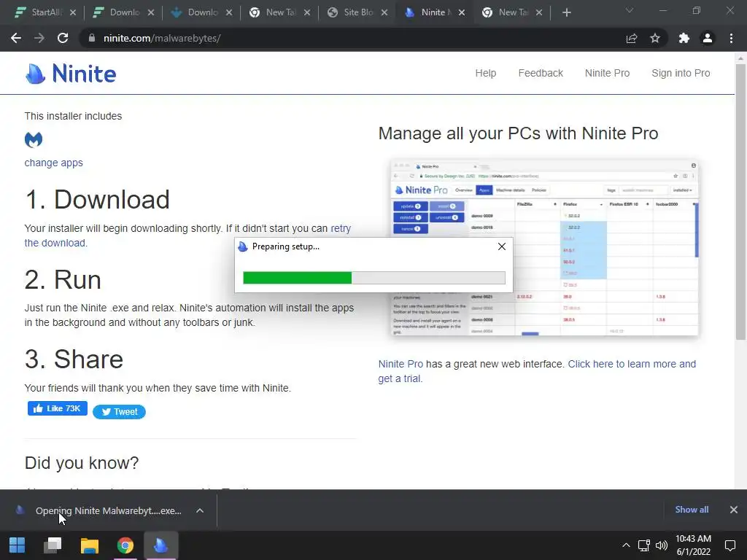This screenshot has width=747, height=560.
Task: Click the change apps link
Action: [x=54, y=163]
